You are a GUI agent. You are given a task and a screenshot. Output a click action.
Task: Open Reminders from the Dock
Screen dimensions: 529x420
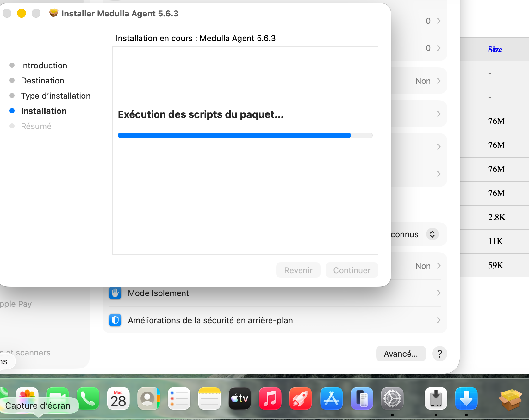pos(179,398)
